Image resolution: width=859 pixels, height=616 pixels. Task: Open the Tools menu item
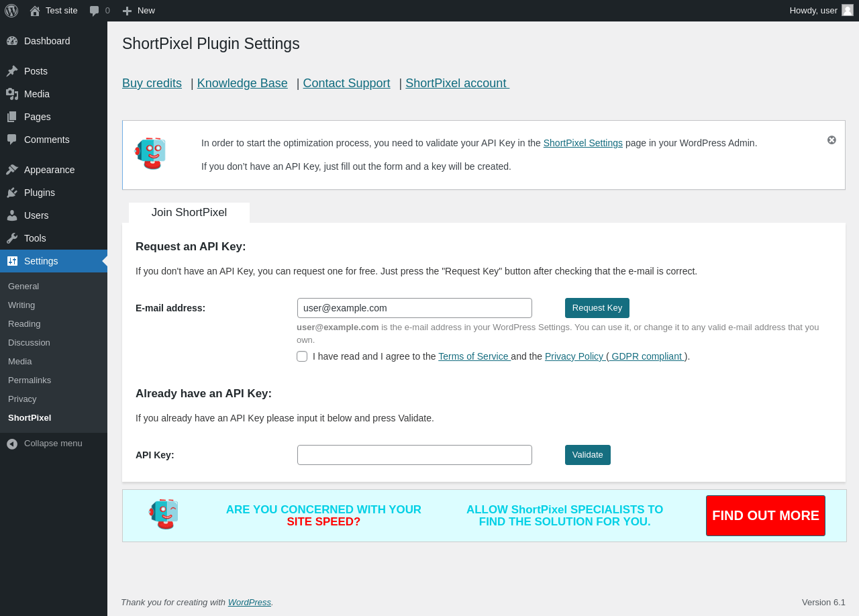pos(54,238)
